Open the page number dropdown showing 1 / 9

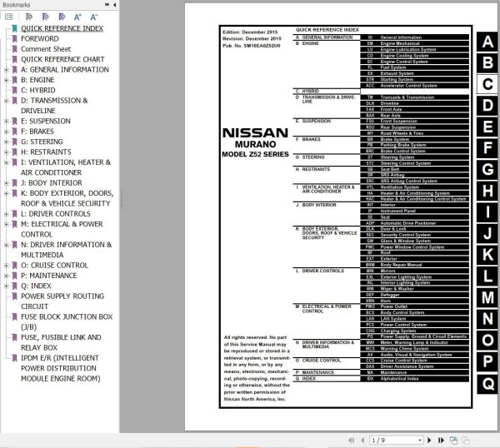(420, 441)
